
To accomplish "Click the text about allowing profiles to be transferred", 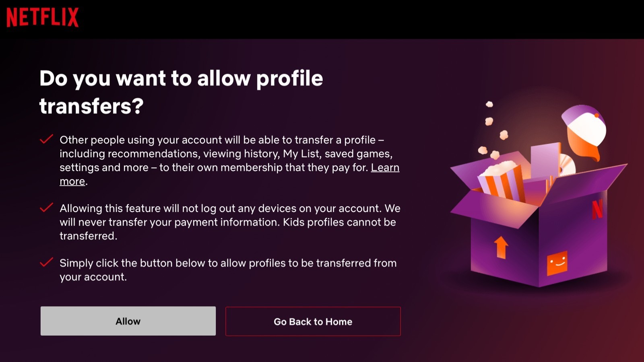I will (228, 269).
